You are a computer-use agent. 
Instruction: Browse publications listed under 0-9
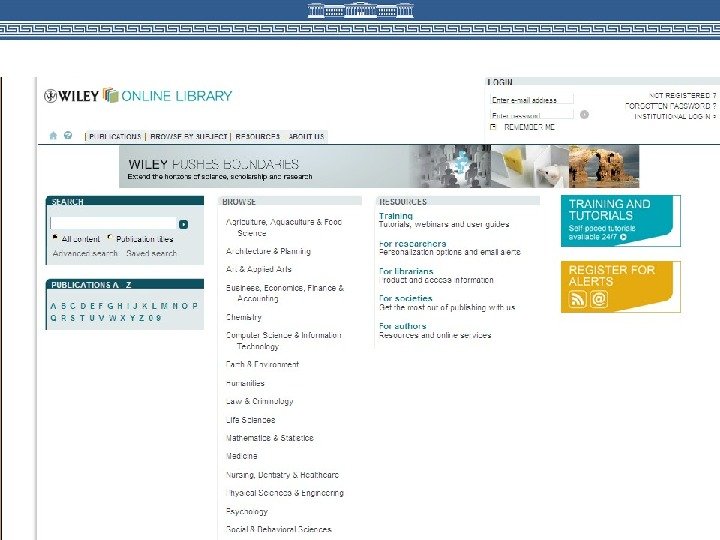154,318
